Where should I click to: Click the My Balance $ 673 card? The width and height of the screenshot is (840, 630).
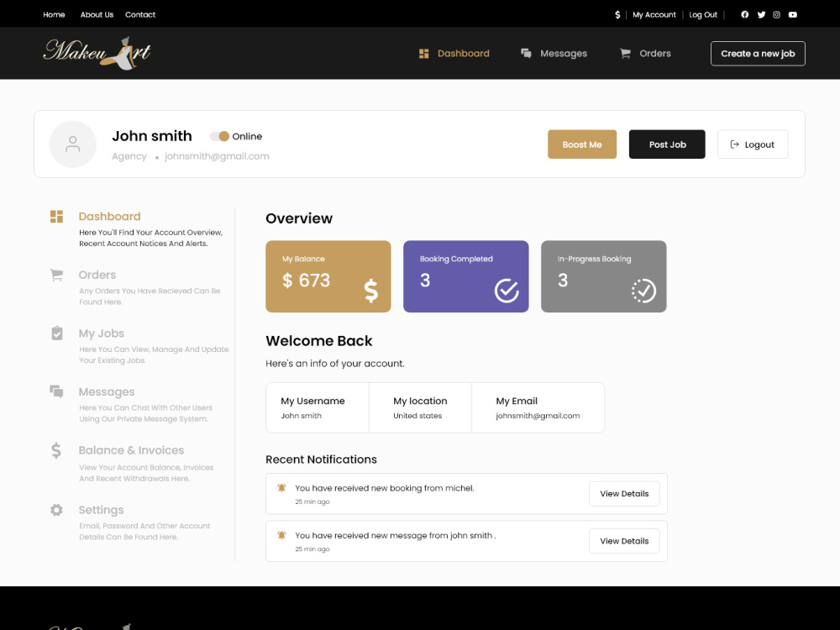pyautogui.click(x=328, y=276)
